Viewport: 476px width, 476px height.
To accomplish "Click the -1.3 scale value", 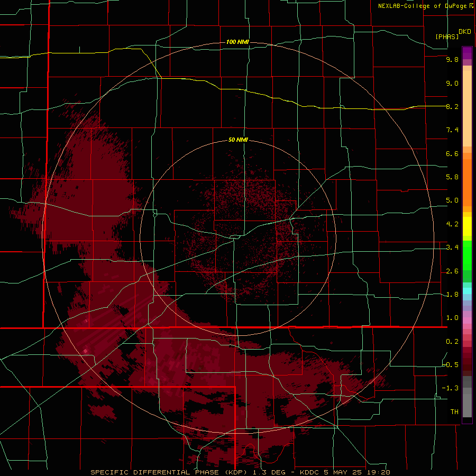I will [x=450, y=388].
